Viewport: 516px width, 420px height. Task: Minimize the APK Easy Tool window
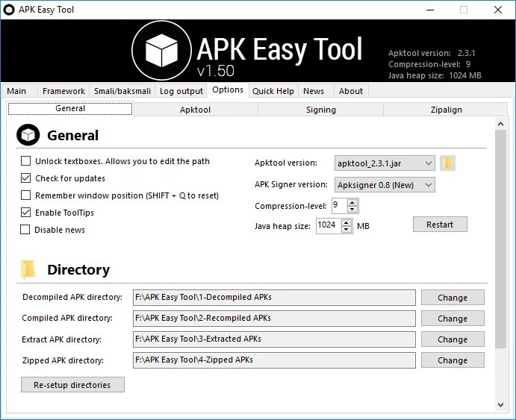[x=430, y=10]
